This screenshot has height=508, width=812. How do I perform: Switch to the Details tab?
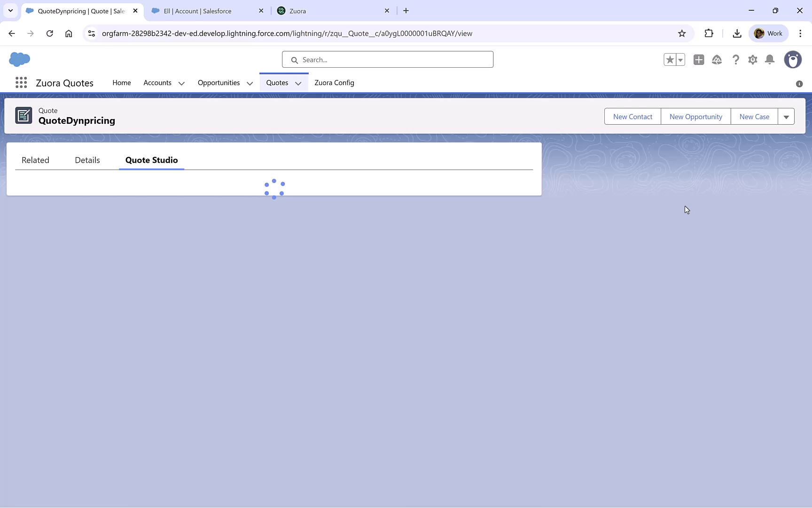point(87,160)
